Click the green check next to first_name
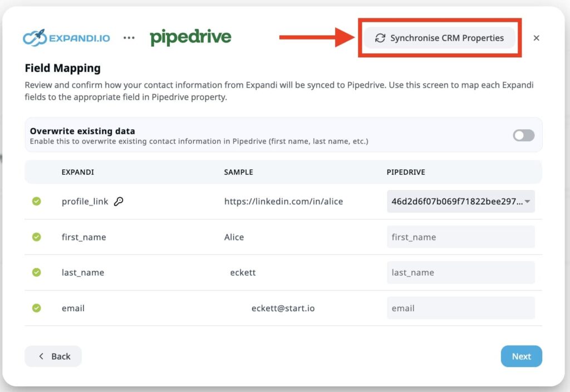The width and height of the screenshot is (570, 392). click(36, 237)
